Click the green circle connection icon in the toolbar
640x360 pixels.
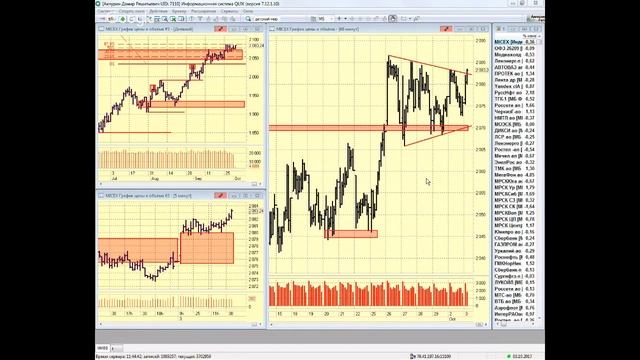tap(122, 19)
